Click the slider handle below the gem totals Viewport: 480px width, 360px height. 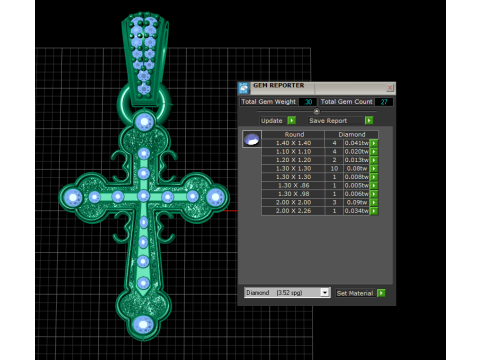(x=317, y=111)
